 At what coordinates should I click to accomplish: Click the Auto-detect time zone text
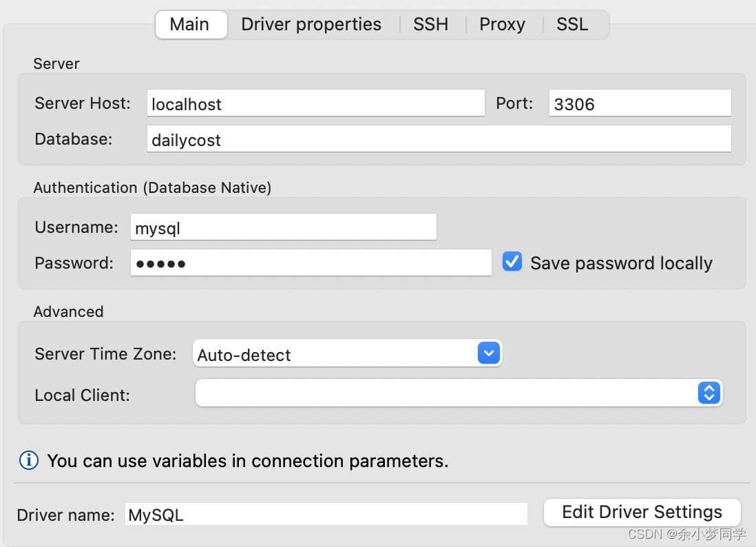click(x=244, y=355)
